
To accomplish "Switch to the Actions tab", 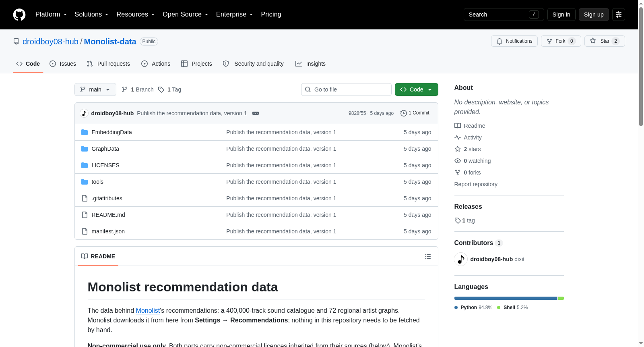I will pos(156,64).
